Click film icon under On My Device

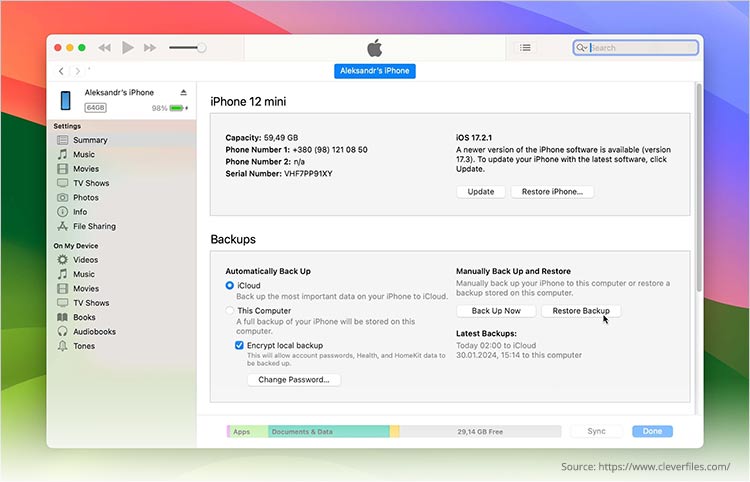[x=62, y=288]
